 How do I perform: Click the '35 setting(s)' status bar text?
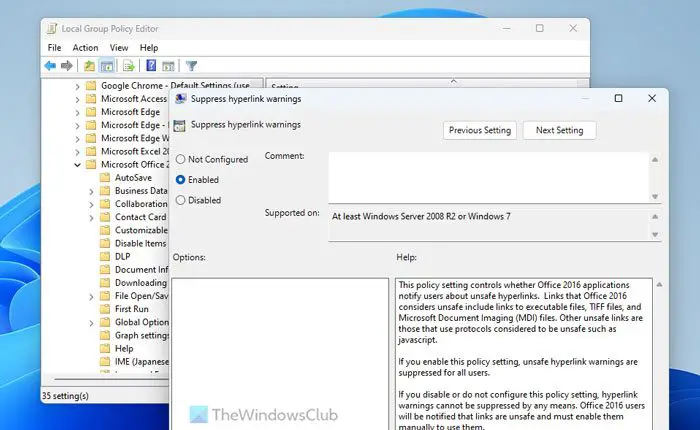pyautogui.click(x=65, y=396)
